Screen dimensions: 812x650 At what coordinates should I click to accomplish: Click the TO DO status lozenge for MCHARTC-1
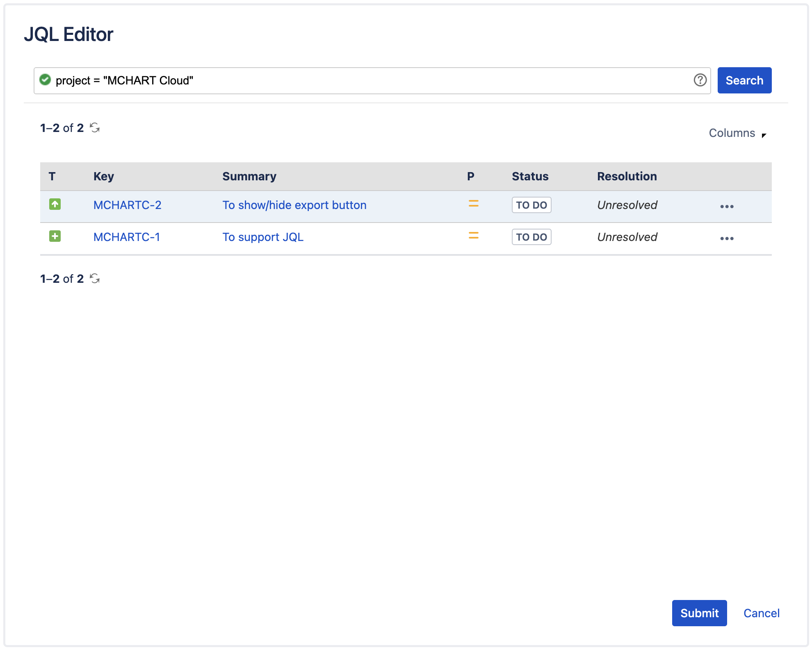tap(531, 237)
